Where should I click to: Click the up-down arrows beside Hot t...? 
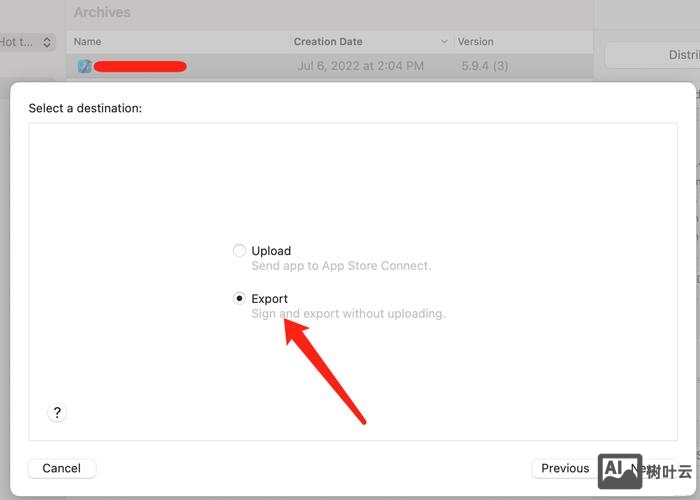[46, 42]
